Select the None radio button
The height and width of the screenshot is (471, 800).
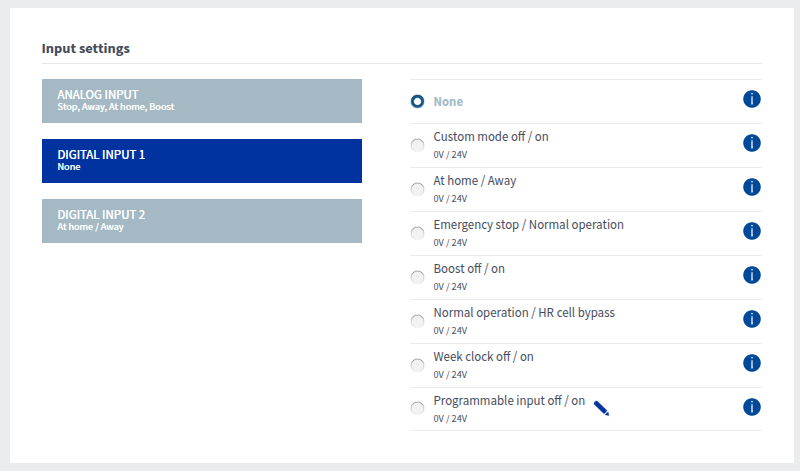point(417,101)
